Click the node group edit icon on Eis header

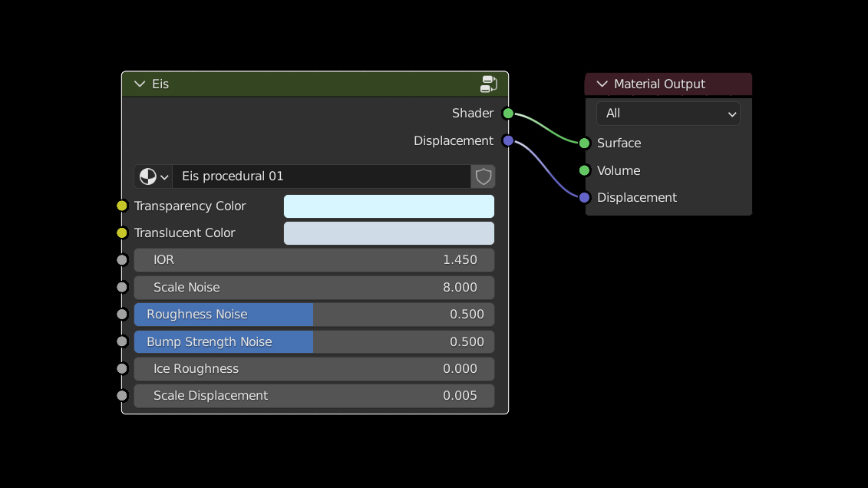click(x=488, y=84)
